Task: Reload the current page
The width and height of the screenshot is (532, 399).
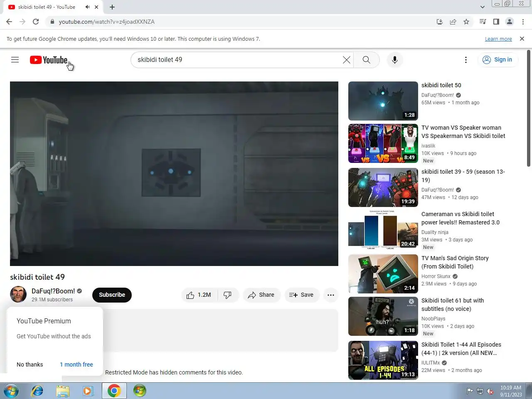Action: [x=36, y=22]
